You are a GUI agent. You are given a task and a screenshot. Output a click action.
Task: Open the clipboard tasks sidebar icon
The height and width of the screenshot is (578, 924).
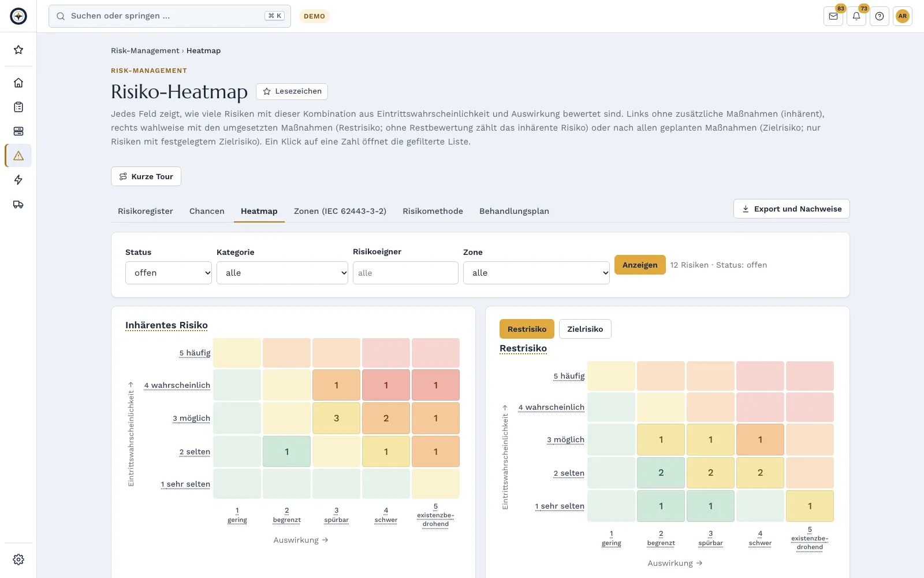18,107
